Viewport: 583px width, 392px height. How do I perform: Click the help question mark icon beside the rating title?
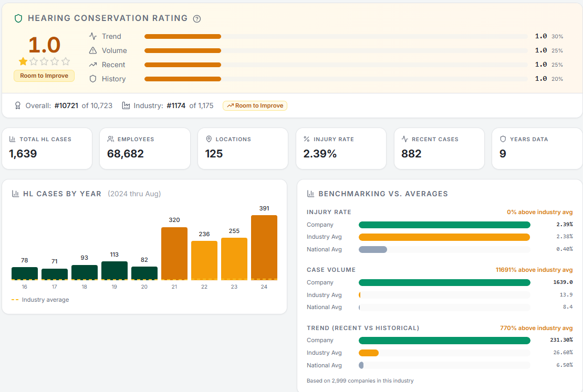(197, 19)
